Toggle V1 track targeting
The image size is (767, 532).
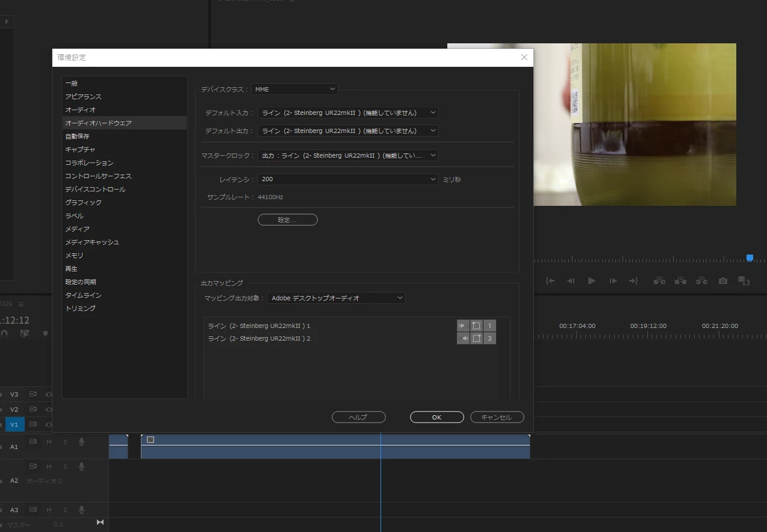[14, 425]
